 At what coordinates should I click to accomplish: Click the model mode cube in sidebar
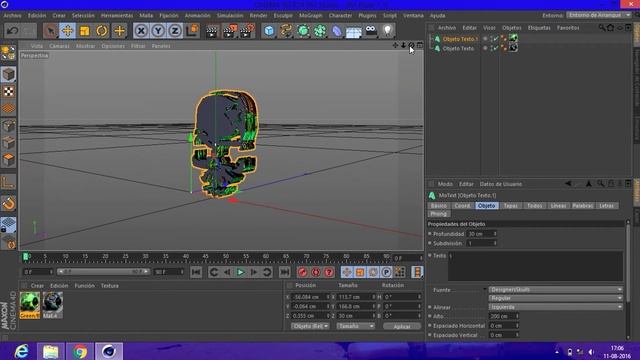pos(9,74)
